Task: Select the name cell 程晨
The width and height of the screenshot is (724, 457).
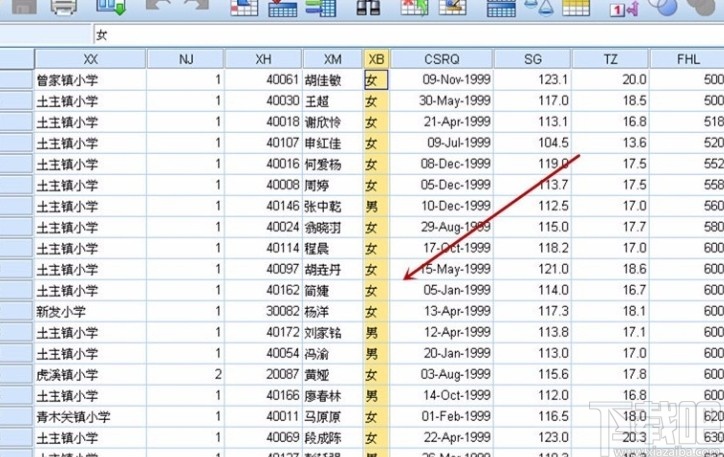Action: (x=332, y=248)
